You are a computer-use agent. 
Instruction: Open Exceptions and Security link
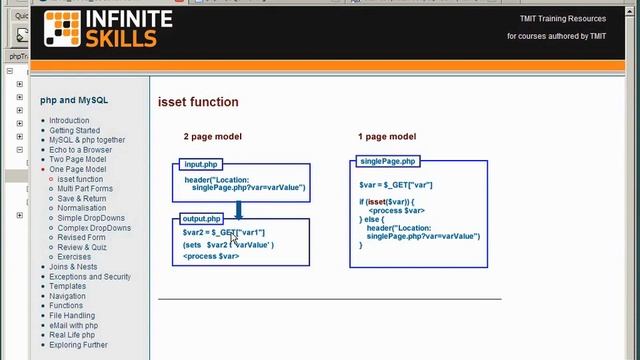click(90, 276)
